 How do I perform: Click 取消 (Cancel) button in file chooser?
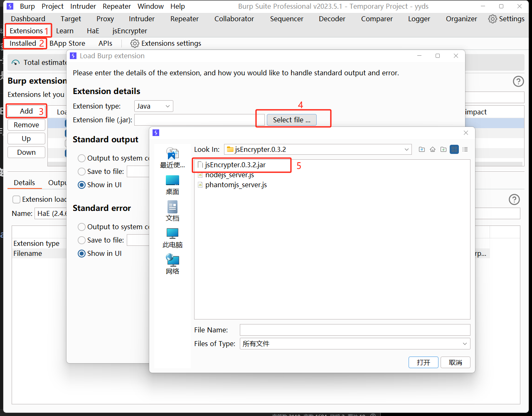[x=456, y=362]
